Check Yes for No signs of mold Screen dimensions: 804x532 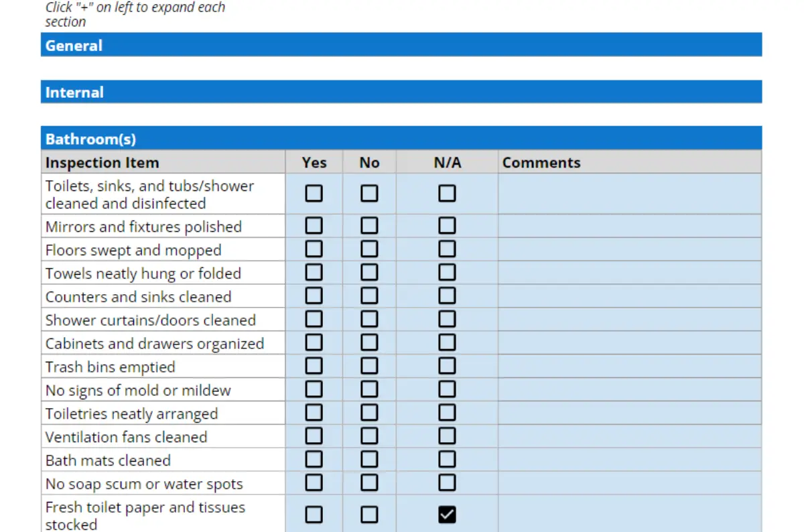pos(314,390)
